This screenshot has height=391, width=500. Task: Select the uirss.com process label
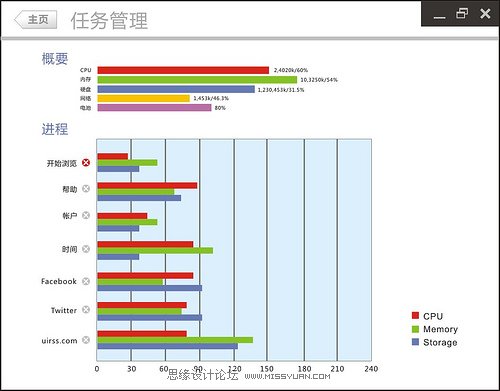pos(59,341)
